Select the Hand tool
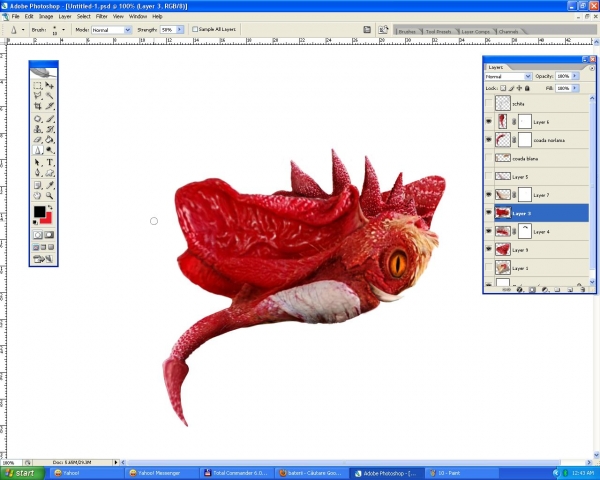 (38, 196)
